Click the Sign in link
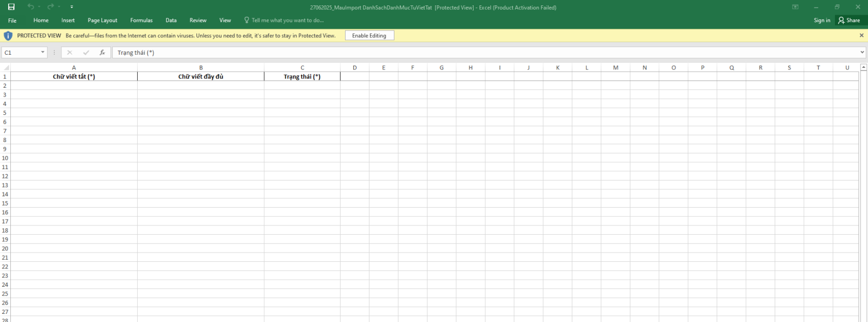Screen dimensions: 868x322 point(821,20)
